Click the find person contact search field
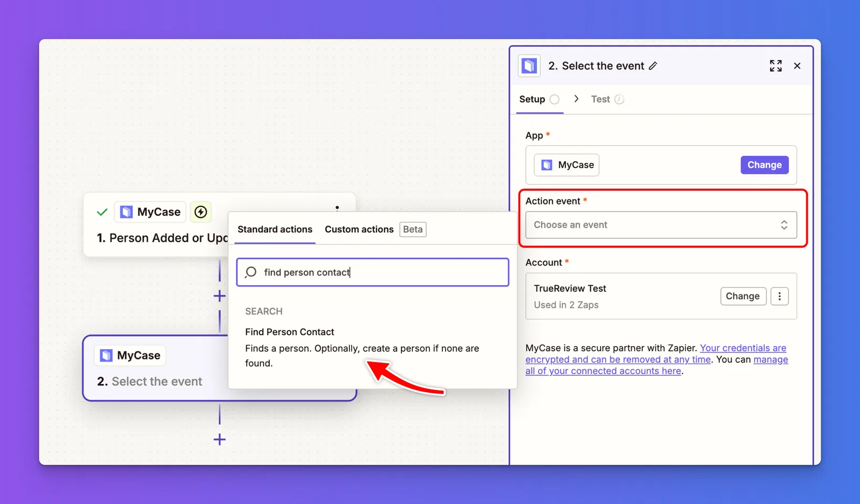Screen dimensions: 860x504 pyautogui.click(x=372, y=272)
